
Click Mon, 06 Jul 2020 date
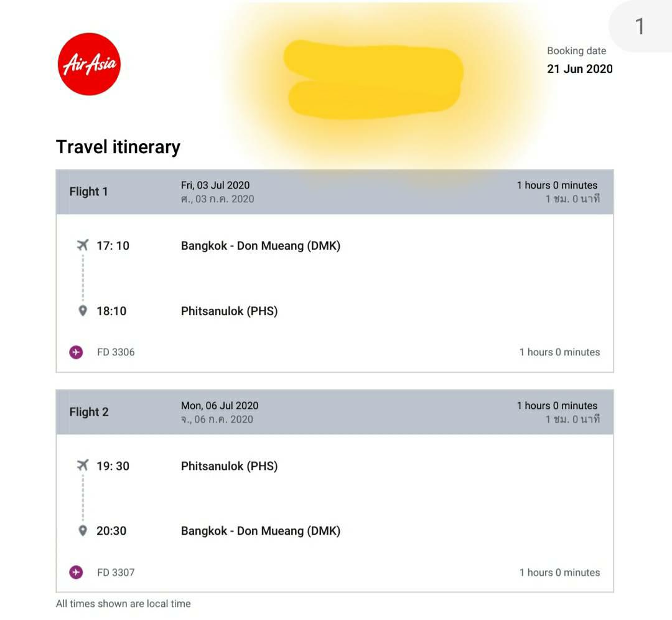coord(220,406)
